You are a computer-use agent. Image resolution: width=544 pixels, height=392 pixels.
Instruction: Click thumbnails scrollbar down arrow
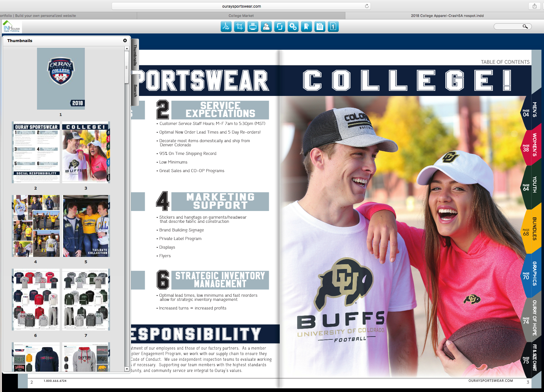tap(127, 369)
